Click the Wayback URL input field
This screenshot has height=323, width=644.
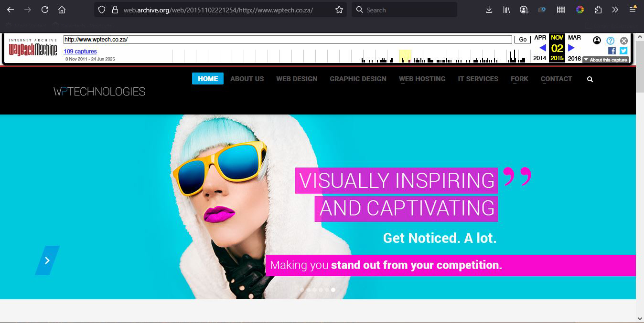[x=287, y=40]
